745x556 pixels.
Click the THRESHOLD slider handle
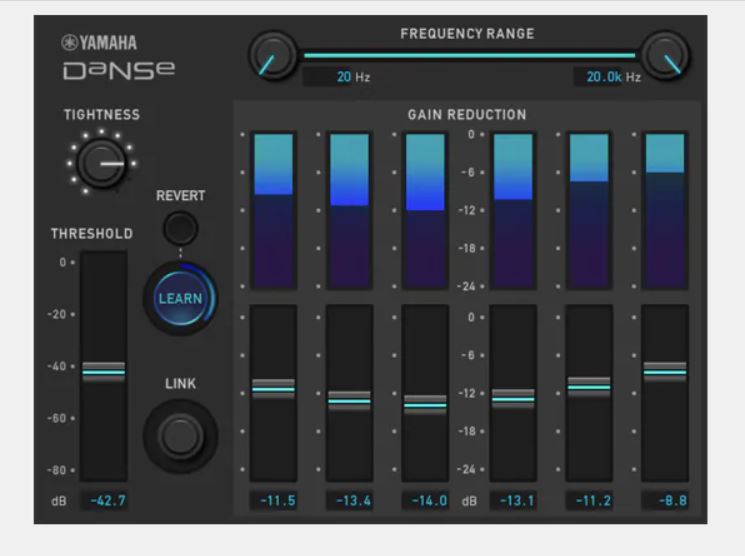point(104,371)
